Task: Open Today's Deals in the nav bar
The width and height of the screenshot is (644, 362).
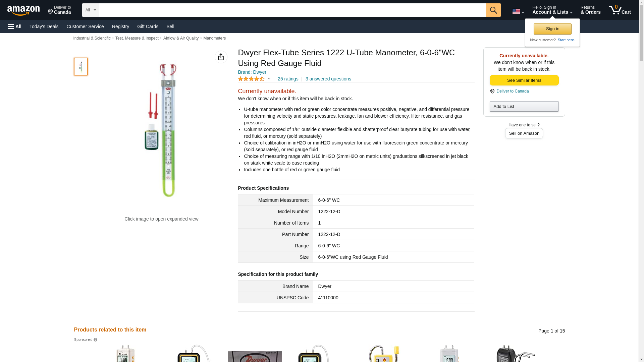Action: tap(44, 26)
